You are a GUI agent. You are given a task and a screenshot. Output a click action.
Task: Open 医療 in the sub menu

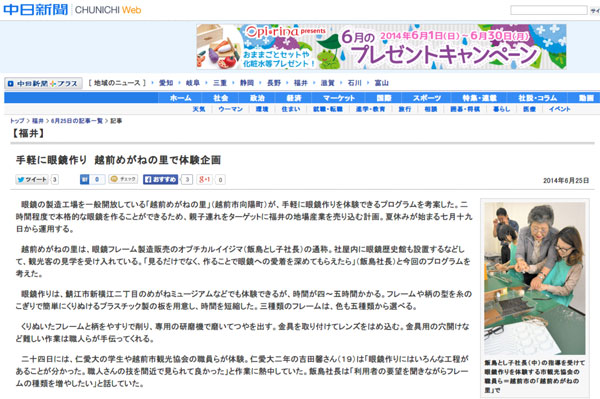pyautogui.click(x=529, y=109)
